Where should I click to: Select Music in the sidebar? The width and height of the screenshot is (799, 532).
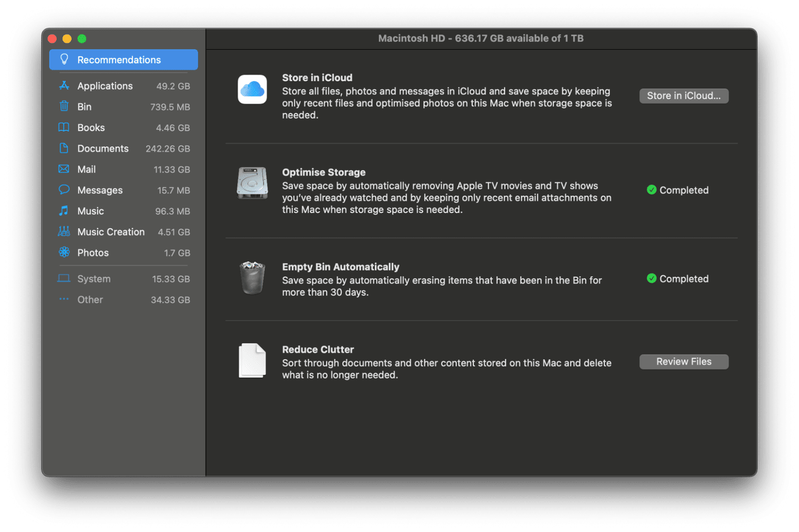click(x=123, y=211)
